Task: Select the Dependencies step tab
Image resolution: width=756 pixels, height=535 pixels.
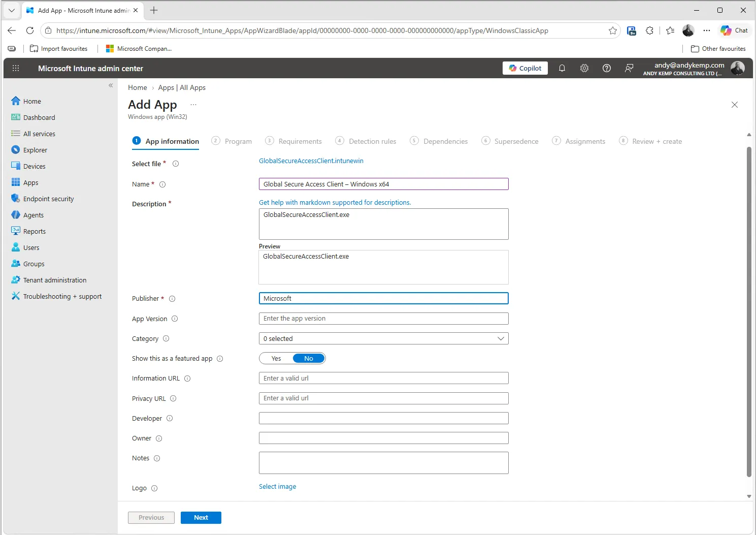Action: (439, 141)
